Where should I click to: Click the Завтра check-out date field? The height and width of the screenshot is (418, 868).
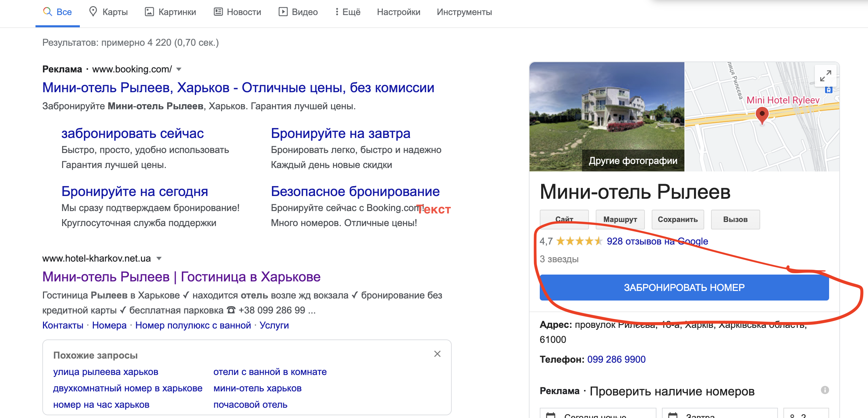[x=720, y=414]
